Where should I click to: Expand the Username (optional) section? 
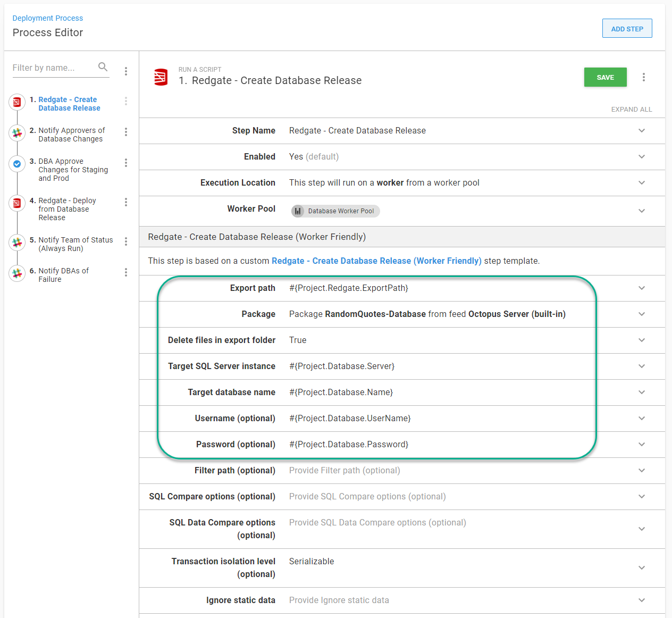[642, 419]
